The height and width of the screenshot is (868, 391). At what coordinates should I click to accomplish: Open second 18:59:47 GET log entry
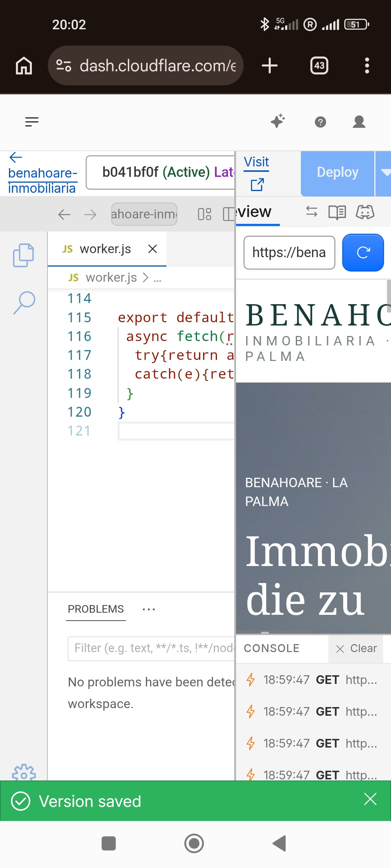pos(313,712)
